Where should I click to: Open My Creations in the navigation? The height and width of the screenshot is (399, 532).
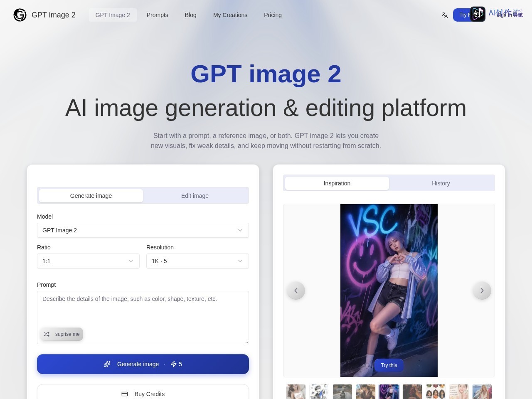click(230, 15)
